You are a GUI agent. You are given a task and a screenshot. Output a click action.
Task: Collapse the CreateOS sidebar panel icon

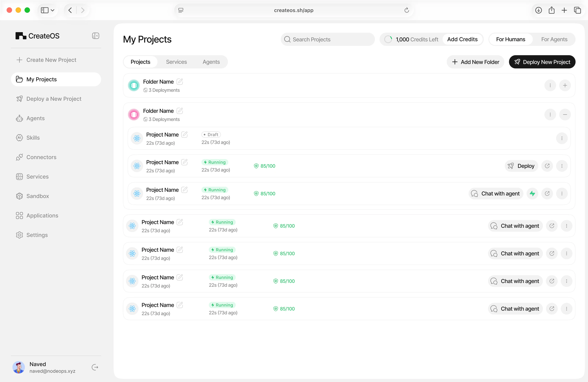tap(96, 36)
